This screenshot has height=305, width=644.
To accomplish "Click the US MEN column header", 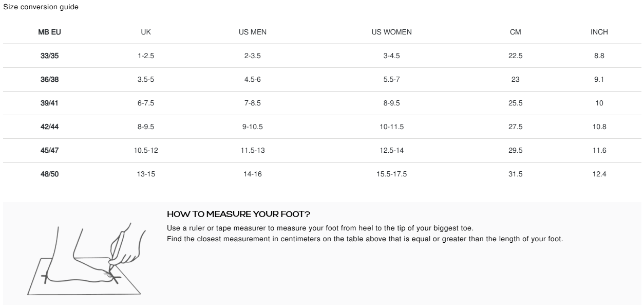I will point(253,32).
